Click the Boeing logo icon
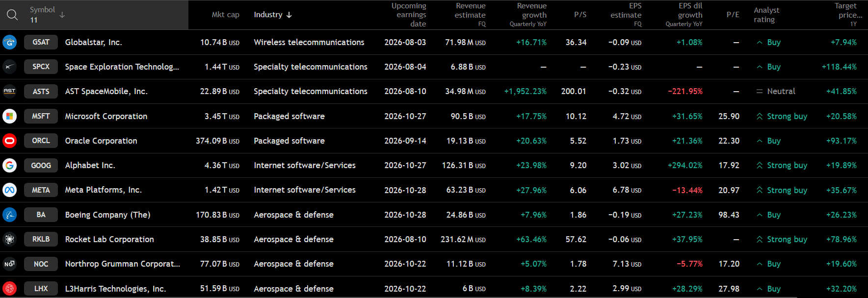The width and height of the screenshot is (868, 298). coord(10,215)
